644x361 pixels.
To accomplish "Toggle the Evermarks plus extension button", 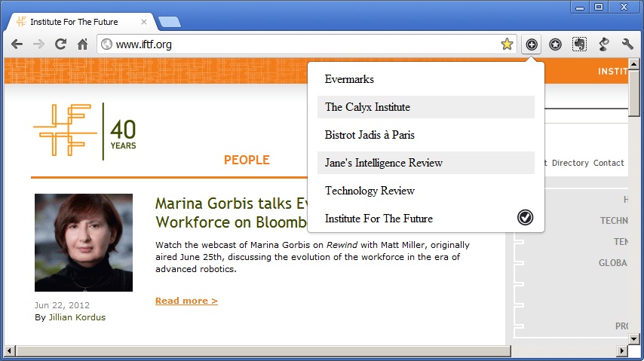I will 532,44.
